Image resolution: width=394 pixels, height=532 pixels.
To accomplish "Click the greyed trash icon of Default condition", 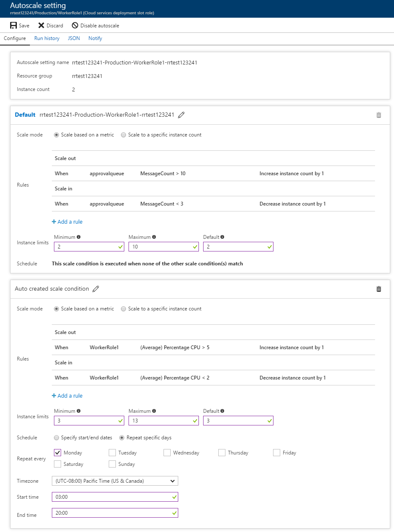I will [x=379, y=115].
